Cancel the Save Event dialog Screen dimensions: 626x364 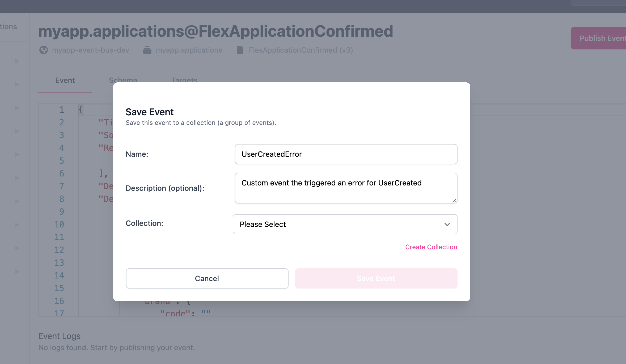207,278
